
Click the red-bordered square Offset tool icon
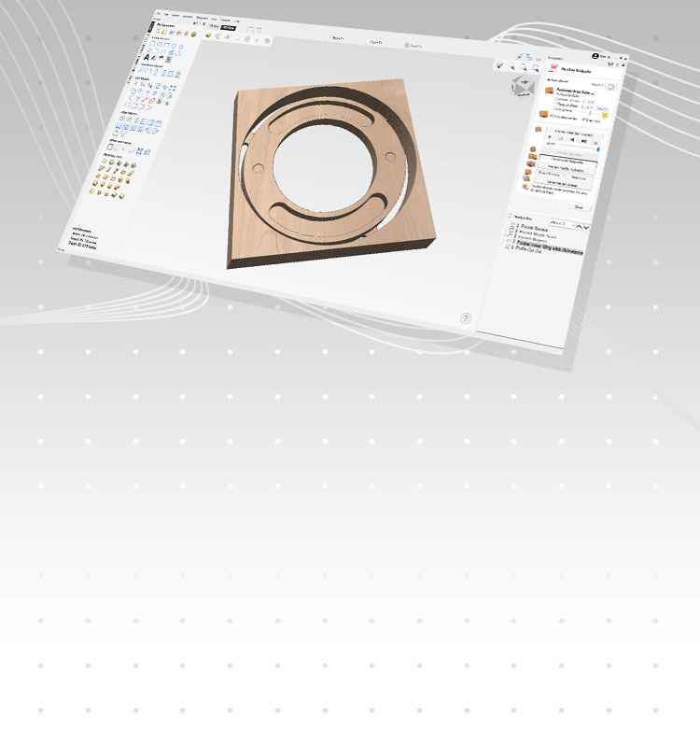[x=110, y=147]
